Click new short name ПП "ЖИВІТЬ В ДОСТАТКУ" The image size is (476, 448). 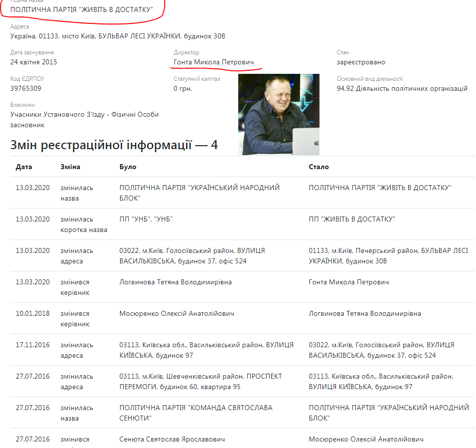pos(352,219)
